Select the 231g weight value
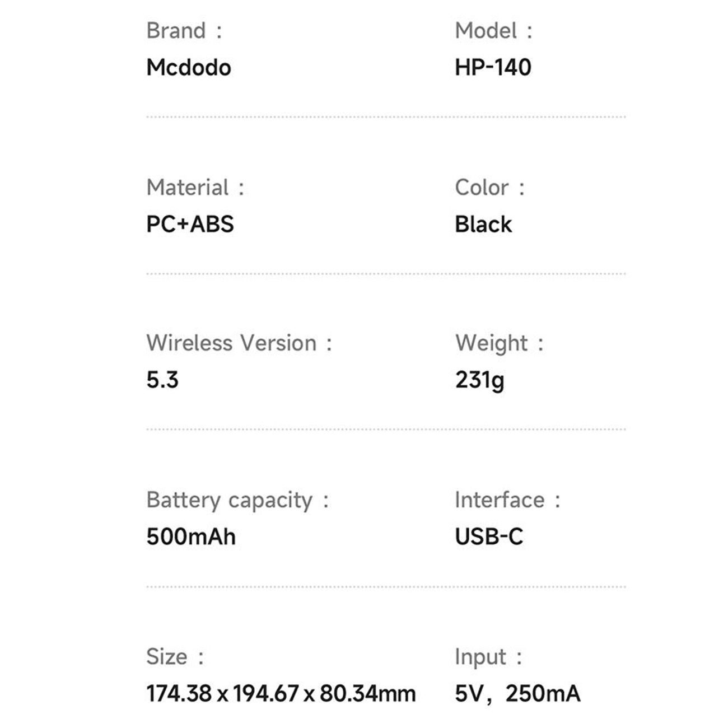The width and height of the screenshot is (728, 728). [x=480, y=380]
